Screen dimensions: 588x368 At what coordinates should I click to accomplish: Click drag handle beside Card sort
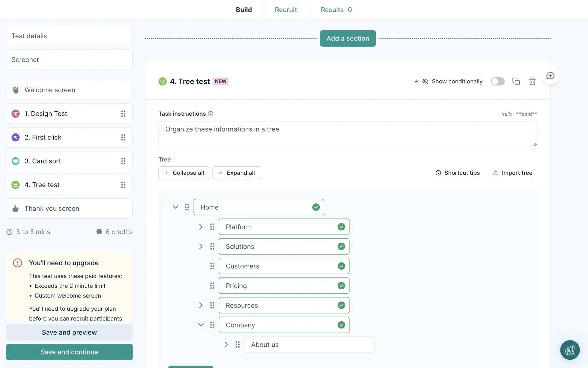(x=123, y=161)
